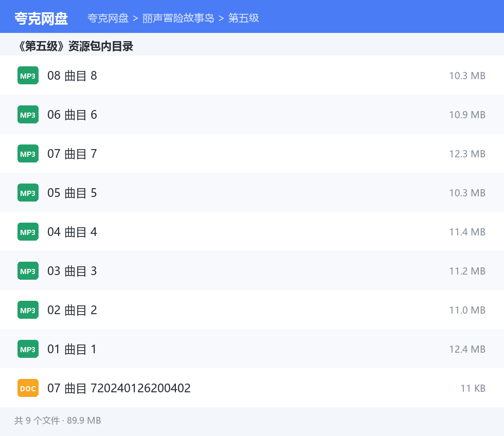Screen dimensions: 504x436
Task: Open 丽声冒险故事岛 folder in breadcrumb
Action: [178, 18]
